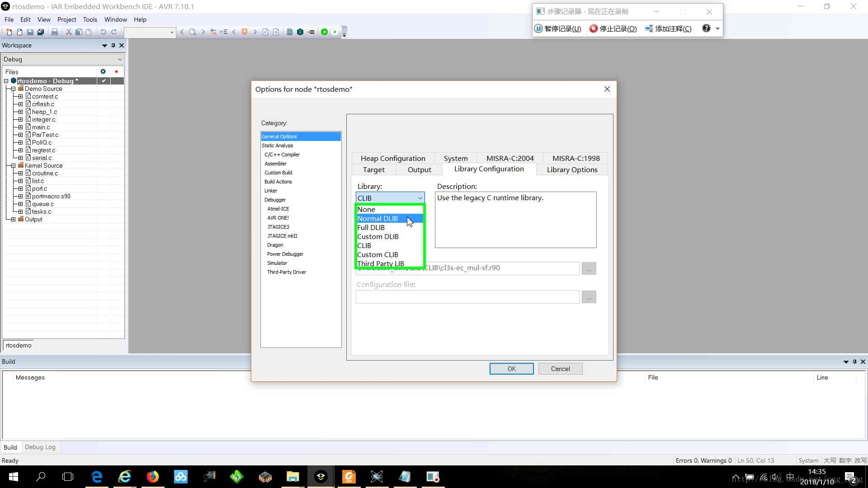Click the New Document toolbar icon

9,32
